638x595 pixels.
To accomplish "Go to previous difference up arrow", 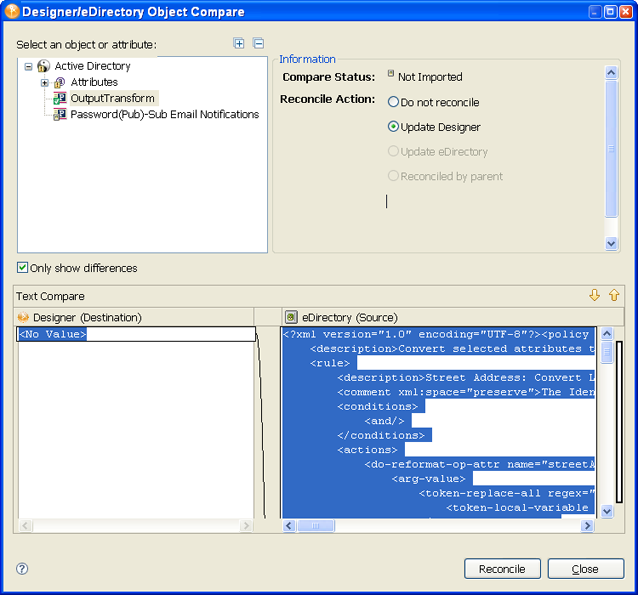I will point(614,295).
